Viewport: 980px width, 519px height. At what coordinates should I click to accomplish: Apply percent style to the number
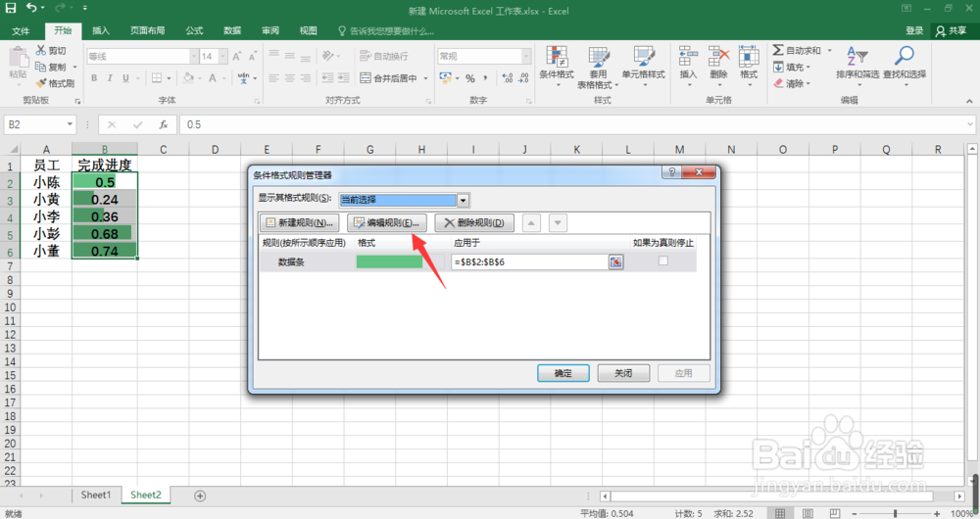470,78
